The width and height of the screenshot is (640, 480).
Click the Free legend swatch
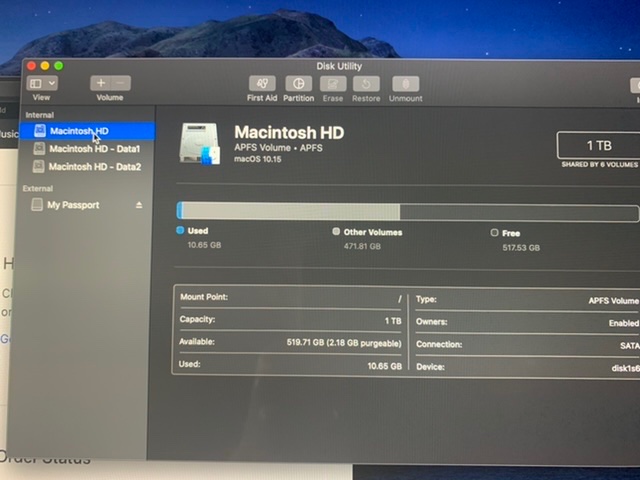494,233
